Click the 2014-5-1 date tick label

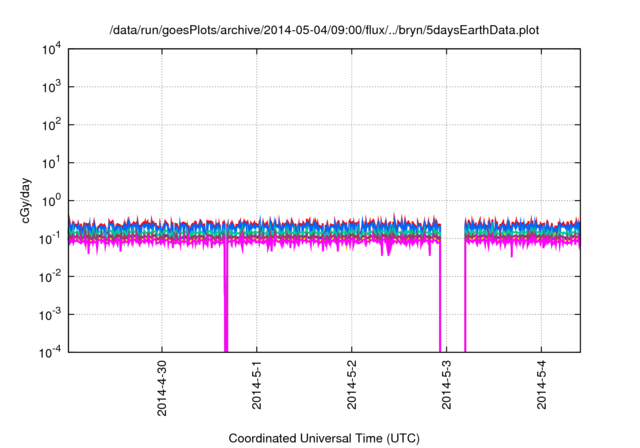256,384
